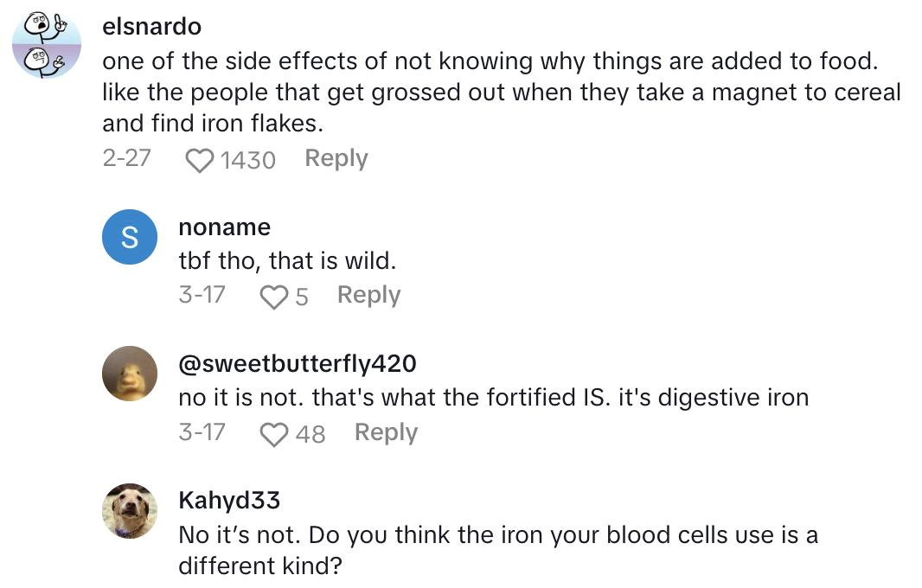Select the comment mentioning 'digestive iron'
The width and height of the screenshot is (922, 588).
click(493, 398)
